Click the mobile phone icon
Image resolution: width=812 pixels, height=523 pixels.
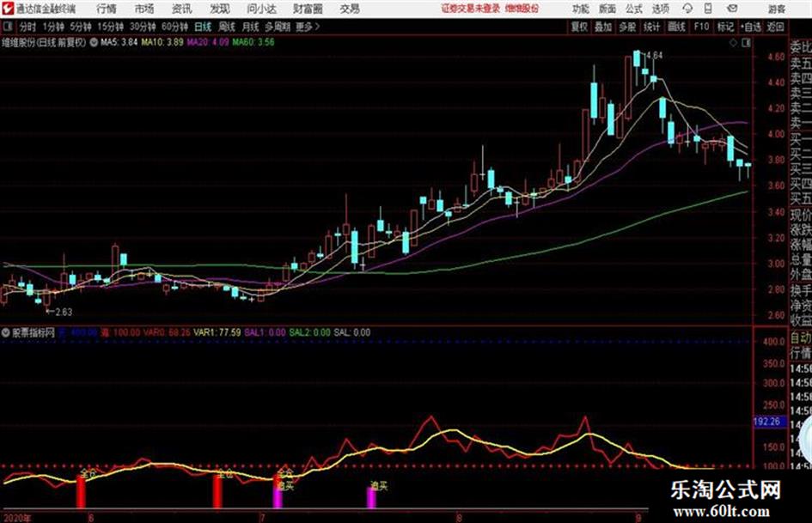[708, 9]
